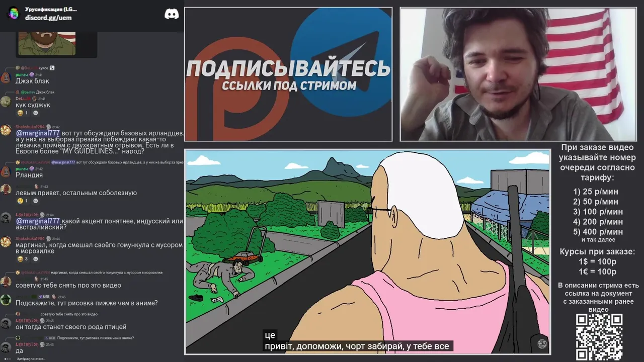Image resolution: width=644 pixels, height=362 pixels.
Task: Click the reply preview ending in 'хуясе'
Action: [35, 68]
